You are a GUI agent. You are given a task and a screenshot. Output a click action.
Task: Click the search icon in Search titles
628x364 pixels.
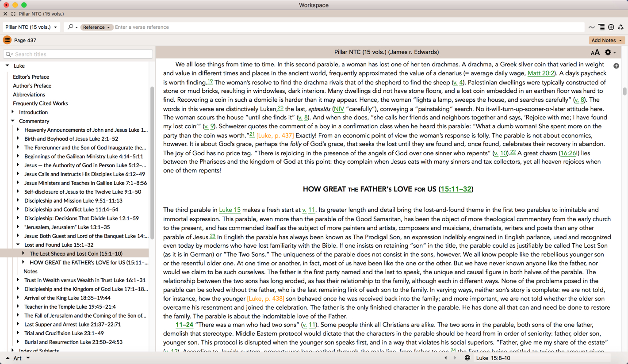click(9, 54)
